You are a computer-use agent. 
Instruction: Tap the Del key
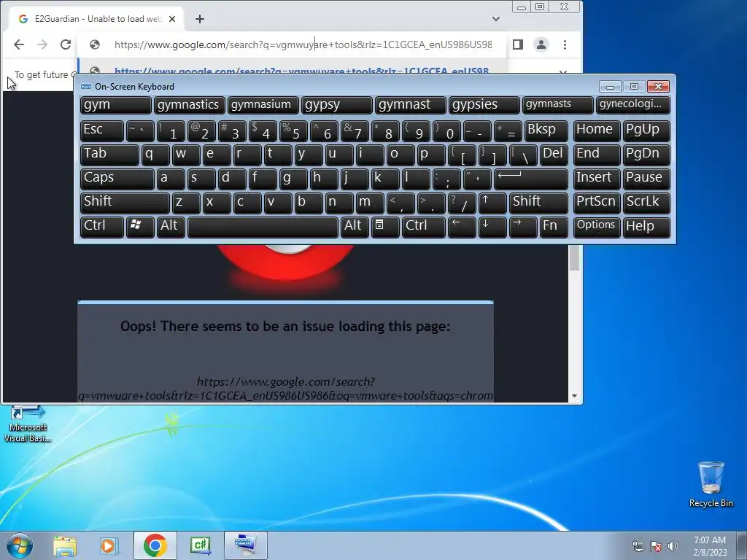554,155
